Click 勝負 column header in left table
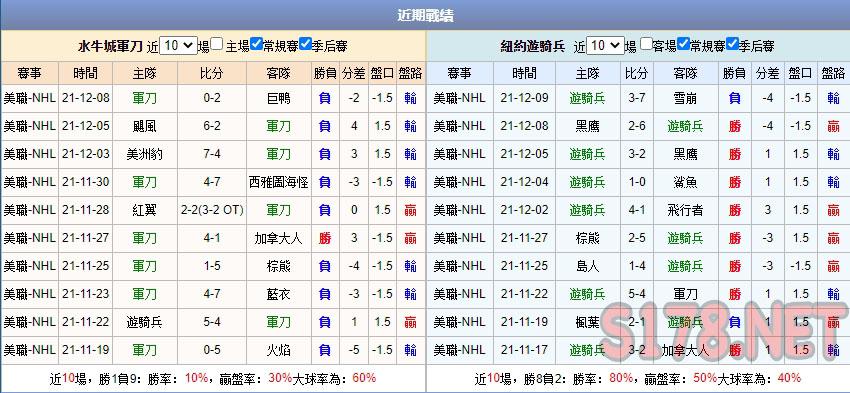Screen dimensions: 850x393 325,73
